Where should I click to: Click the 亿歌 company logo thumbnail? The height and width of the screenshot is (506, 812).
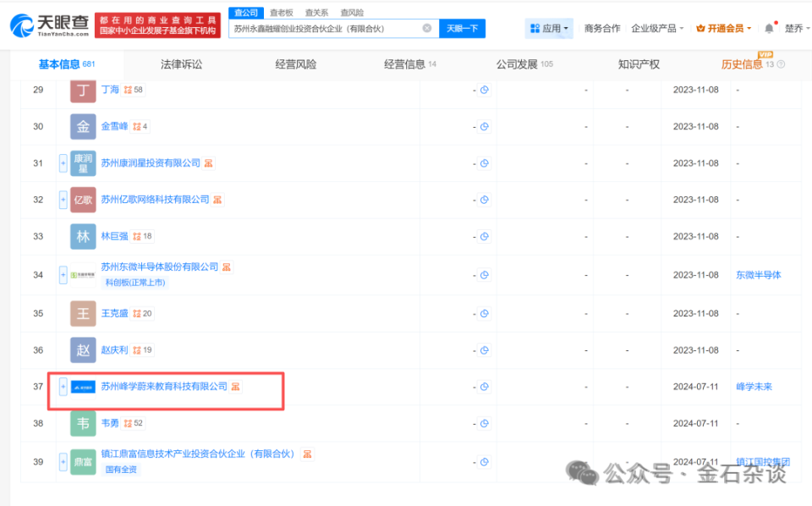point(83,200)
